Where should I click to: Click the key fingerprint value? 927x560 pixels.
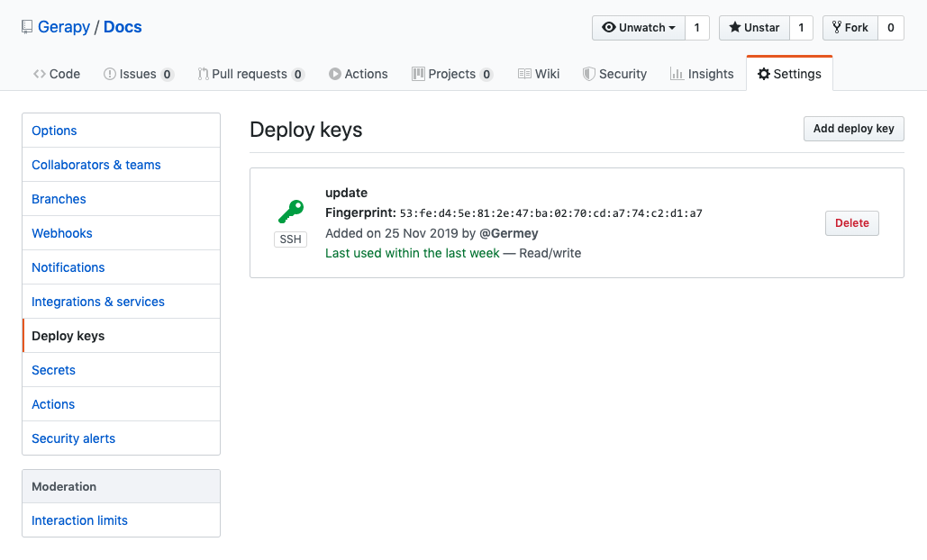pos(551,213)
